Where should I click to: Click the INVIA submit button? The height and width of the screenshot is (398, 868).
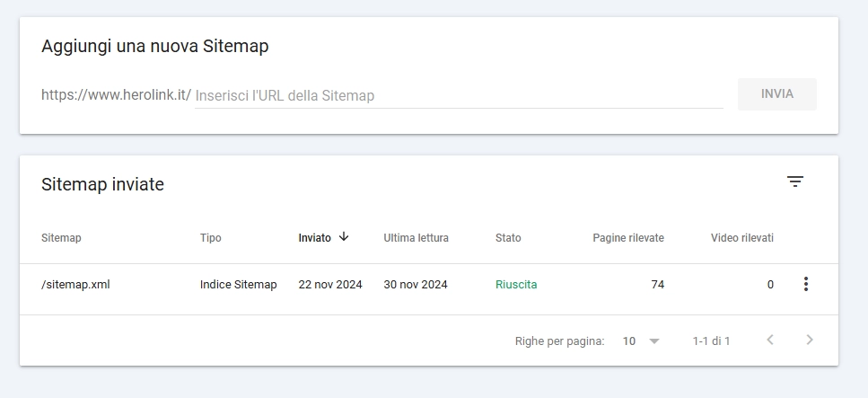coord(776,94)
